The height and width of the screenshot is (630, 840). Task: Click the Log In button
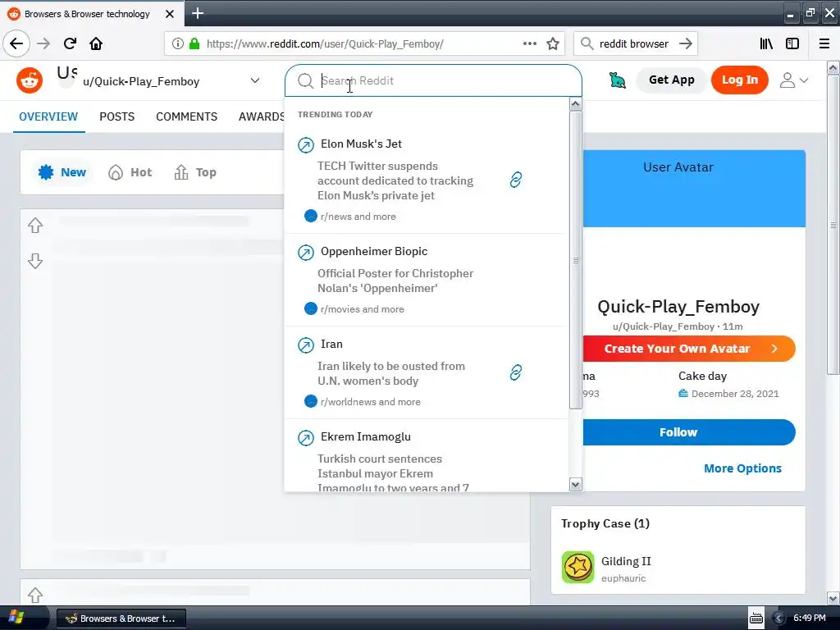pos(740,80)
